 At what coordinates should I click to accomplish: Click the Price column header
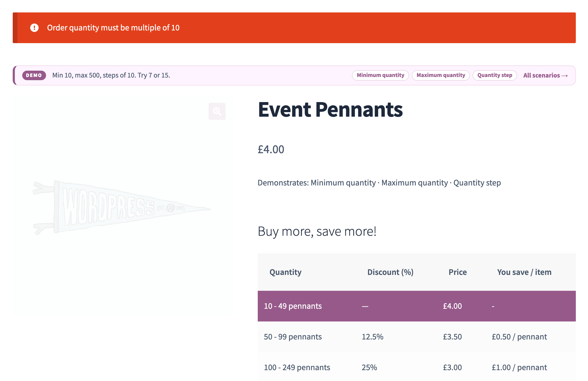[458, 272]
